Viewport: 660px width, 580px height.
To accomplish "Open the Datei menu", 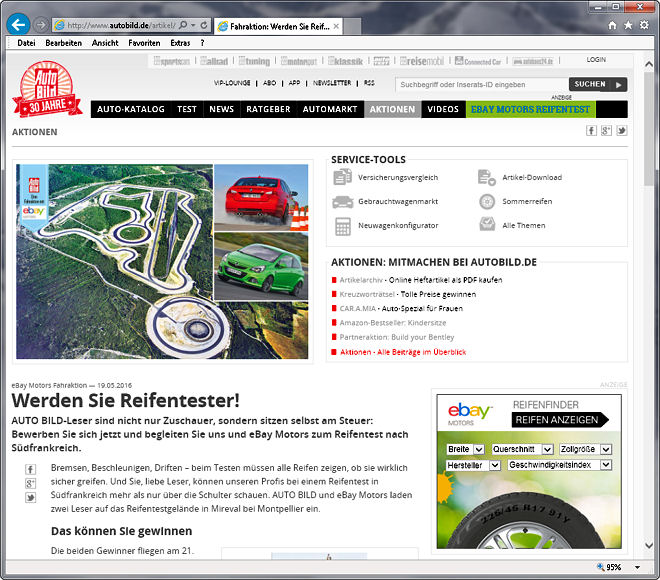I will pos(26,43).
